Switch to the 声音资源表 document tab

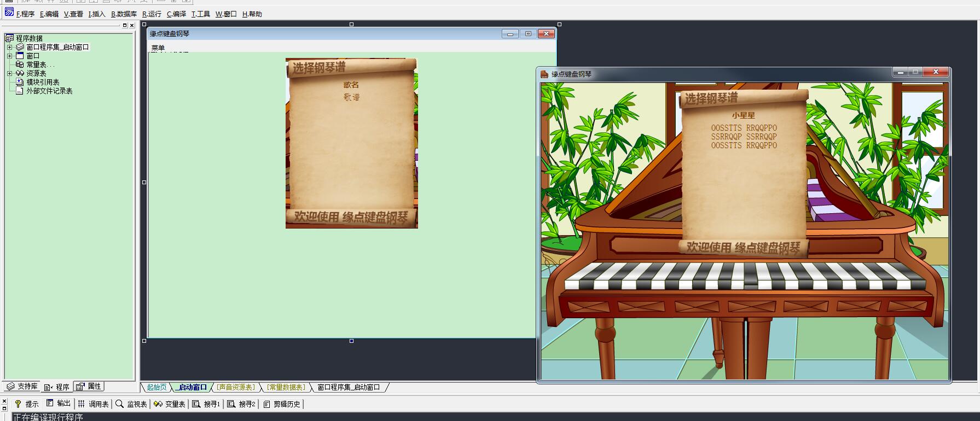pyautogui.click(x=235, y=388)
